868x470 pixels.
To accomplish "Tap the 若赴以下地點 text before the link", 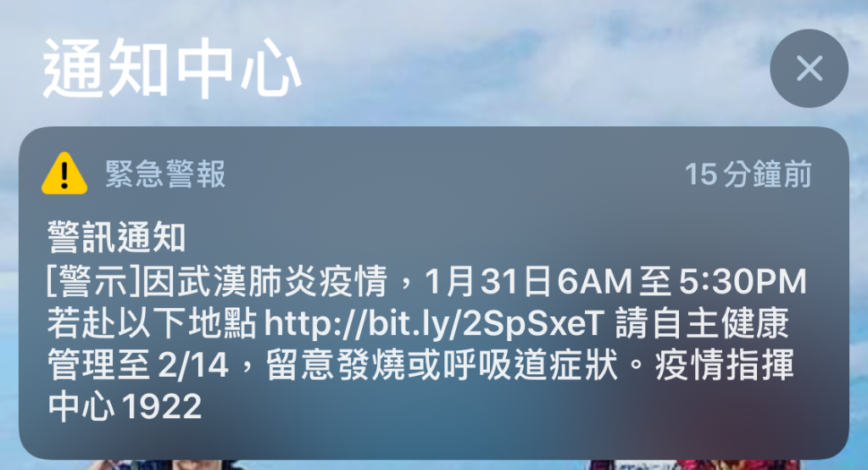I will tap(152, 323).
